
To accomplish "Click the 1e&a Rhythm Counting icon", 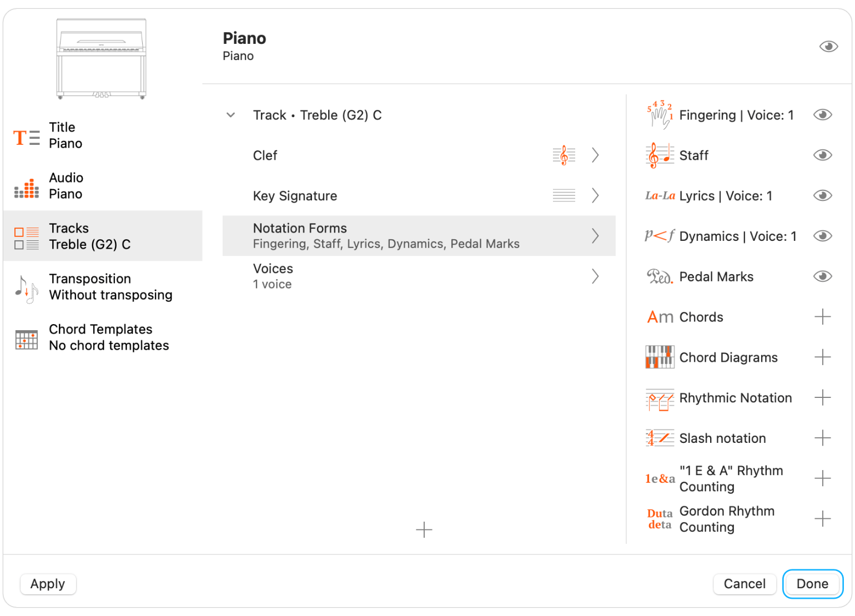I will [660, 478].
